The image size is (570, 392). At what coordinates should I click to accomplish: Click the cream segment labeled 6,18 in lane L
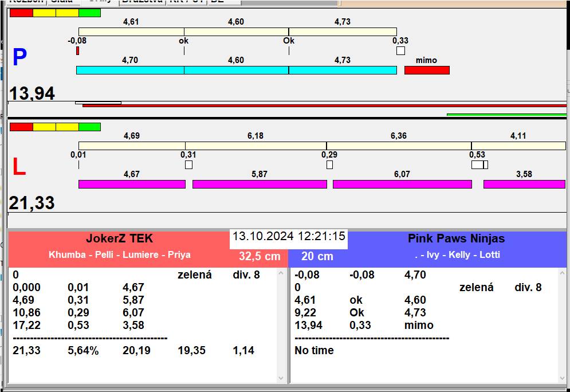pos(255,146)
